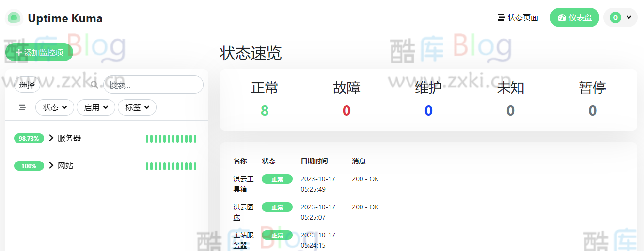Screen dimensions: 644x251
Task: Click the 状态速览 heading
Action: coord(251,53)
